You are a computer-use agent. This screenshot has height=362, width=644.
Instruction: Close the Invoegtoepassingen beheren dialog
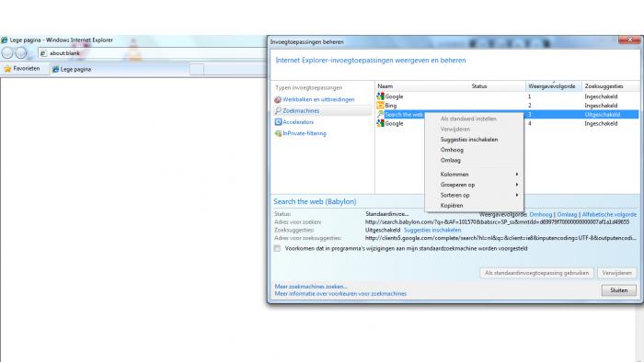point(629,40)
